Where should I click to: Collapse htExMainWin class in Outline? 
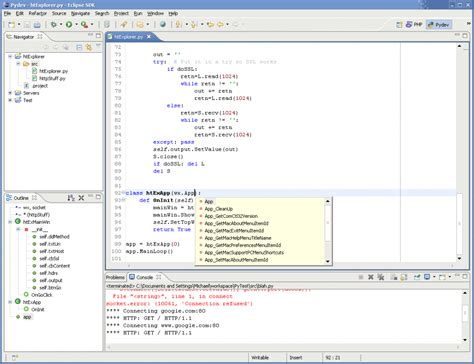click(x=10, y=222)
